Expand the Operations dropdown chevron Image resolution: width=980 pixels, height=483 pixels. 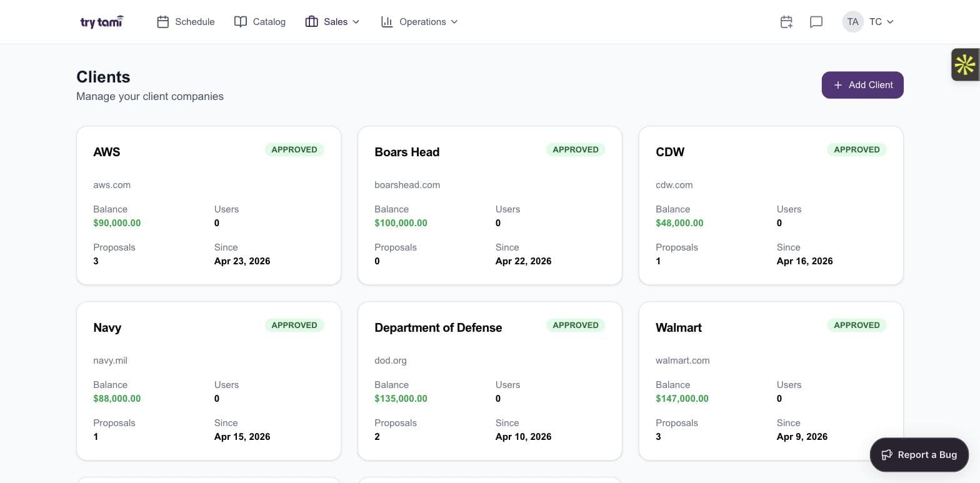tap(454, 22)
